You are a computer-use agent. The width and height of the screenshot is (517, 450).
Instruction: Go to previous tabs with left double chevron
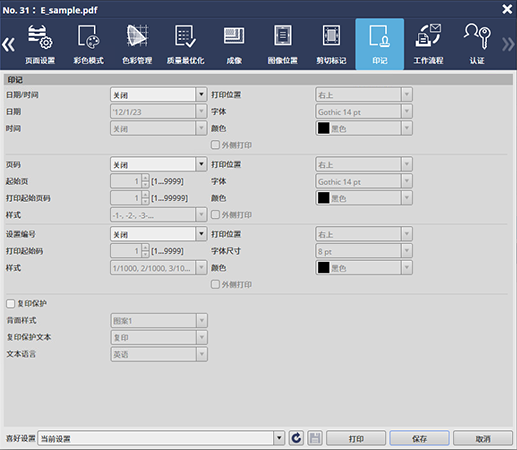(8, 44)
